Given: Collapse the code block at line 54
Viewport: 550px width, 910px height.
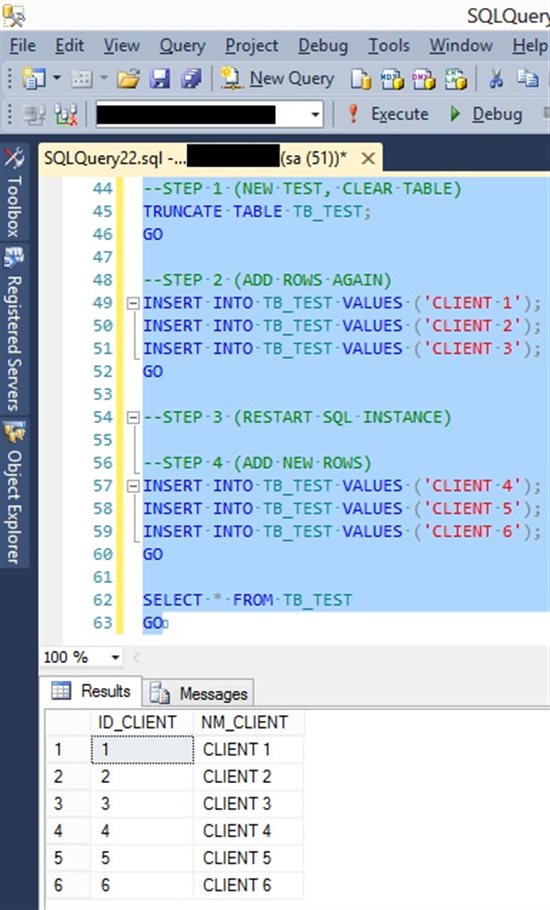Looking at the screenshot, I should pos(133,417).
